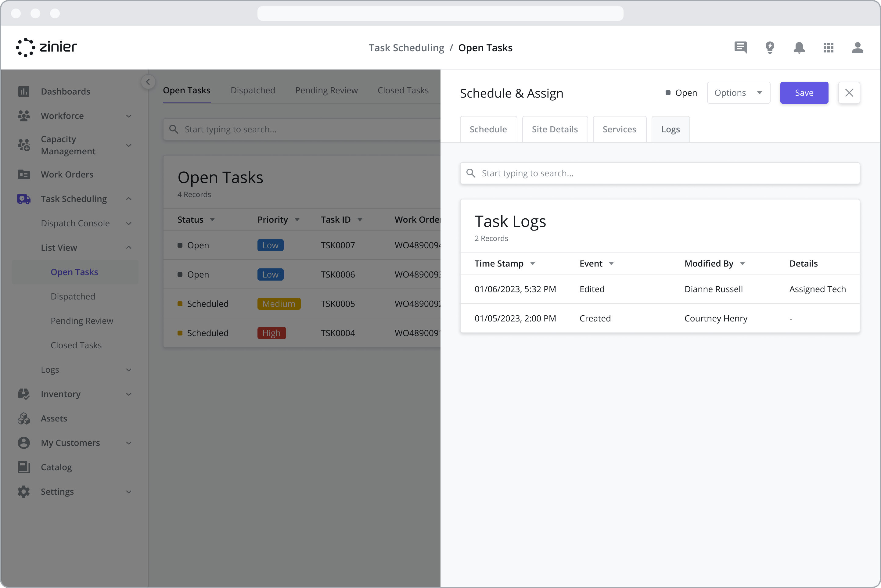Select the Inventory box icon
The image size is (881, 588).
(x=23, y=394)
